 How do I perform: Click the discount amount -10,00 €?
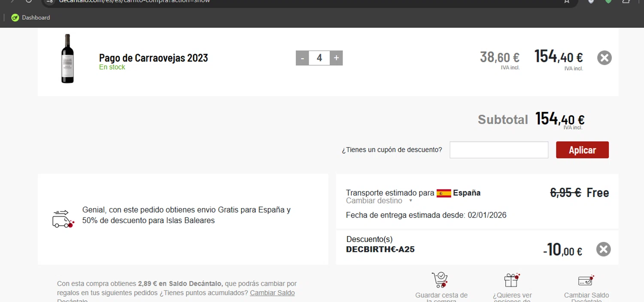coord(562,249)
